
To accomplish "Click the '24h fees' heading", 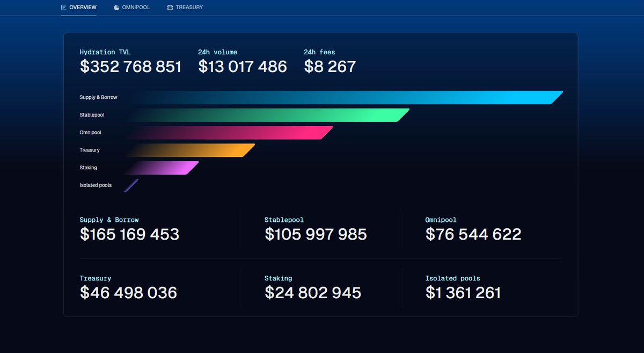I will tap(319, 52).
